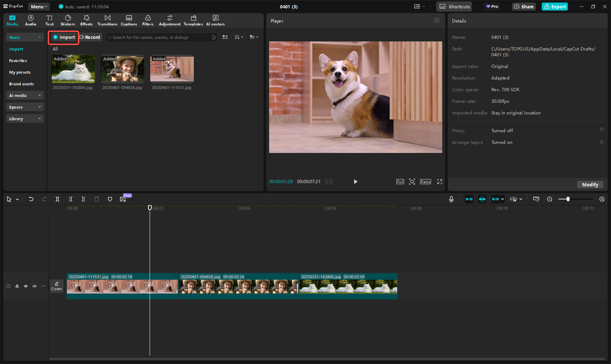The width and height of the screenshot is (611, 364).
Task: Mute the main track audio
Action: click(x=34, y=286)
